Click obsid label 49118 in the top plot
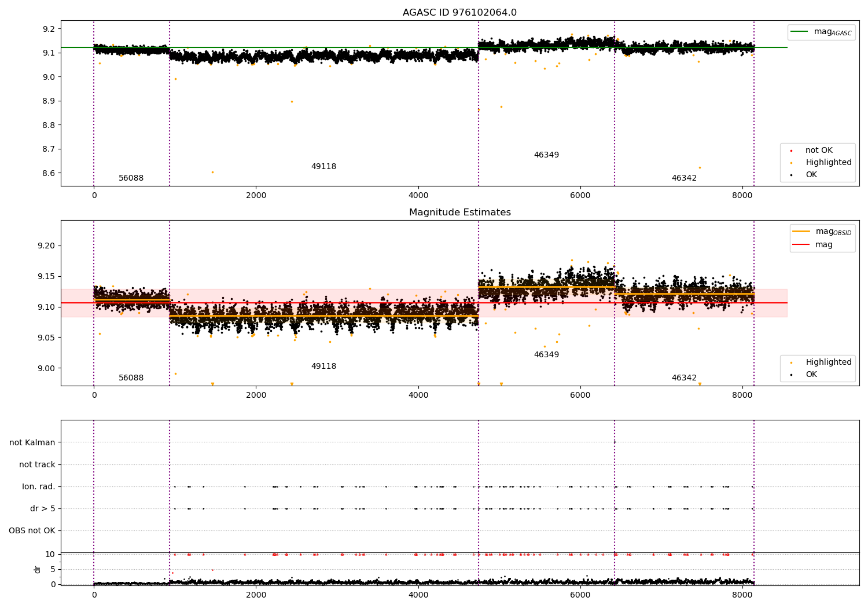This screenshot has width=868, height=608. coord(323,167)
